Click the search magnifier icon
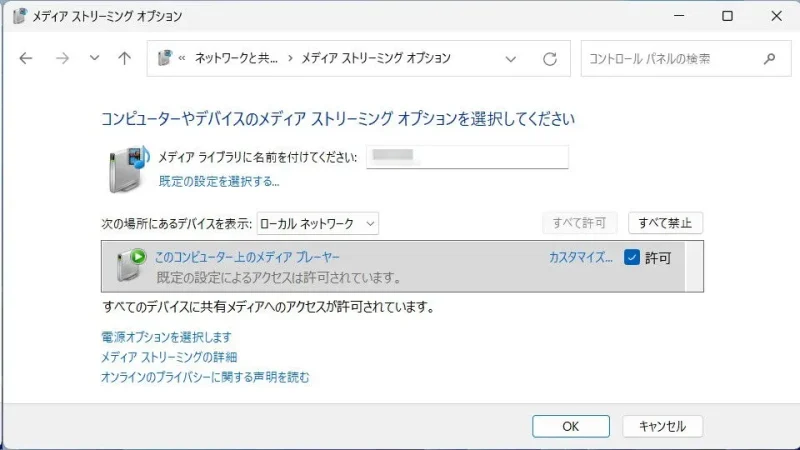800x450 pixels. point(769,59)
